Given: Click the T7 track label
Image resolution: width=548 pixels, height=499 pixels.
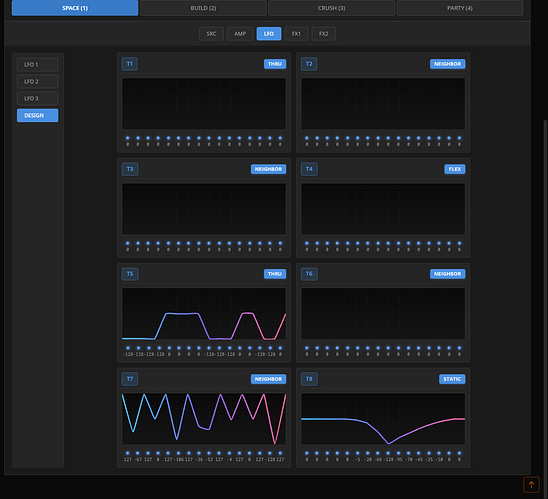Looking at the screenshot, I should point(130,379).
